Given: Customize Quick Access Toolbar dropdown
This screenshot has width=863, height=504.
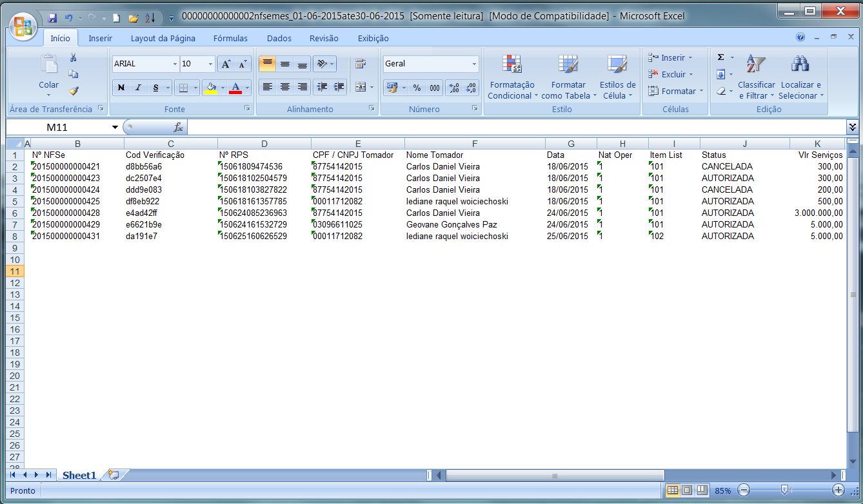Looking at the screenshot, I should click(171, 18).
